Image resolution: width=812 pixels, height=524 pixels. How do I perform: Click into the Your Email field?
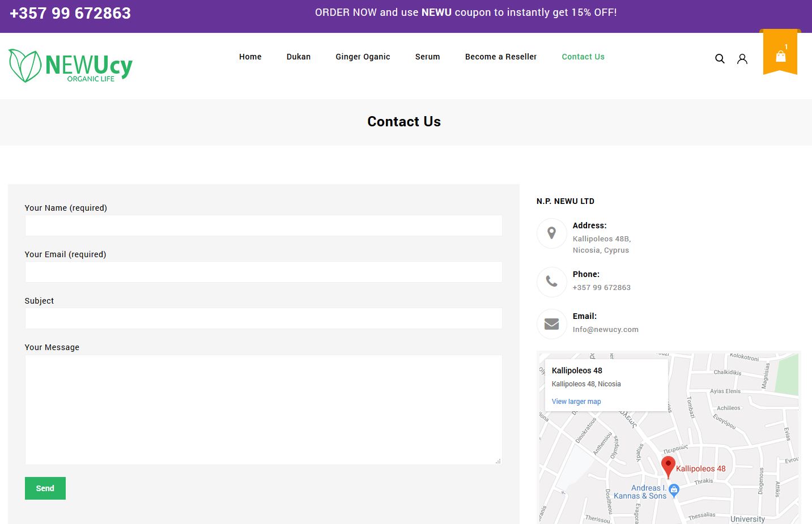263,272
